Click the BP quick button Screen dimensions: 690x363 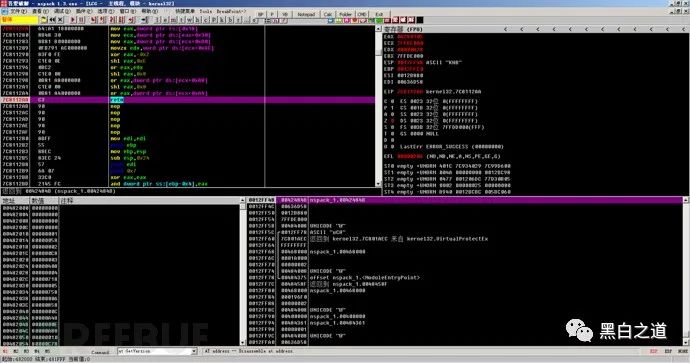click(x=261, y=14)
